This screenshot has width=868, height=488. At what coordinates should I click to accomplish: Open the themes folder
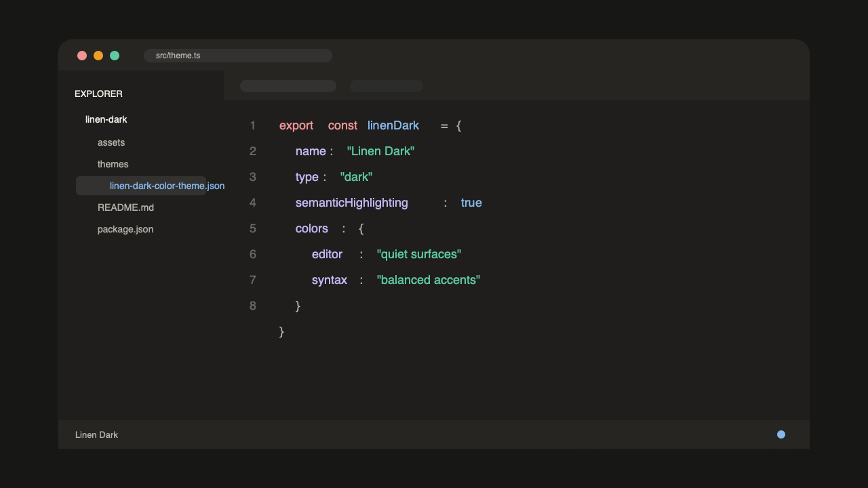click(x=113, y=164)
